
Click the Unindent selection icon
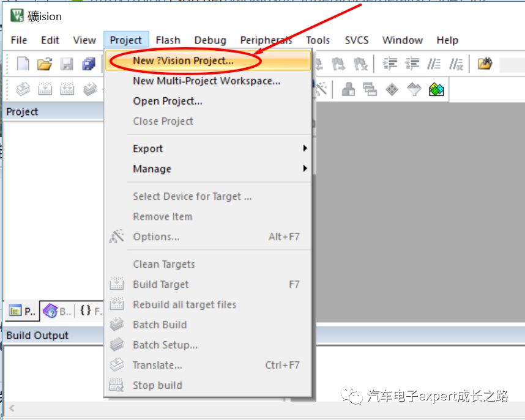[x=412, y=63]
